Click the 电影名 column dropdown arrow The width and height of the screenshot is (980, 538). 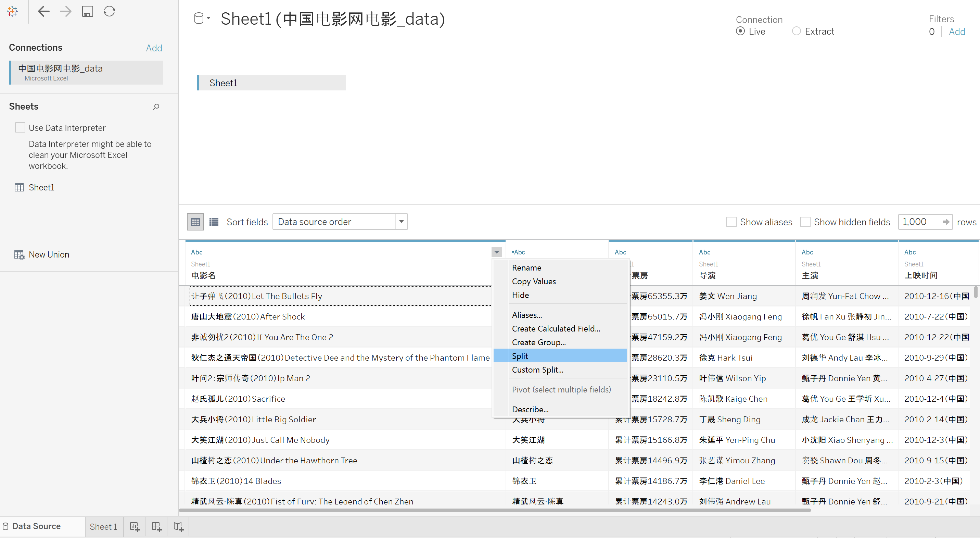tap(496, 252)
